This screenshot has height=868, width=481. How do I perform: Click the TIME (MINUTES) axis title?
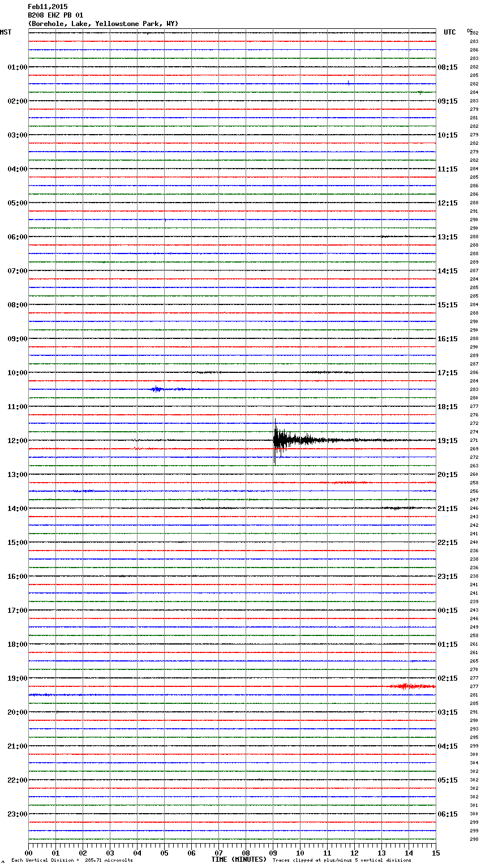tap(239, 860)
